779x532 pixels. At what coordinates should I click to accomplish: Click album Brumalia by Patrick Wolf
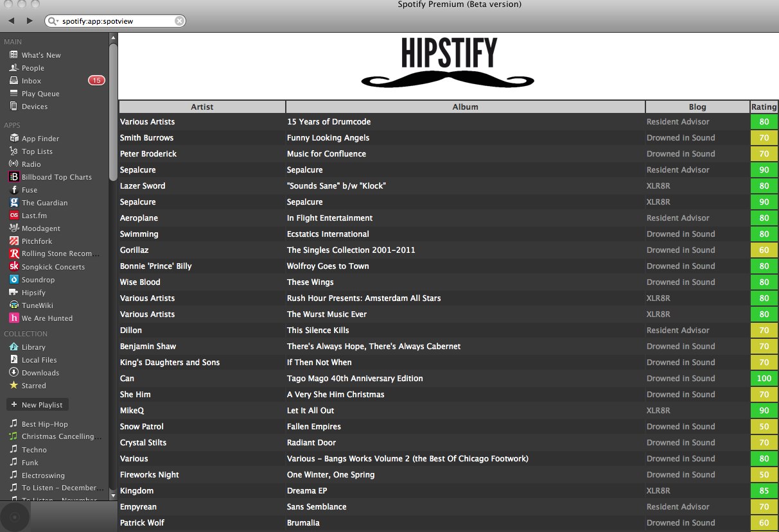click(x=303, y=523)
